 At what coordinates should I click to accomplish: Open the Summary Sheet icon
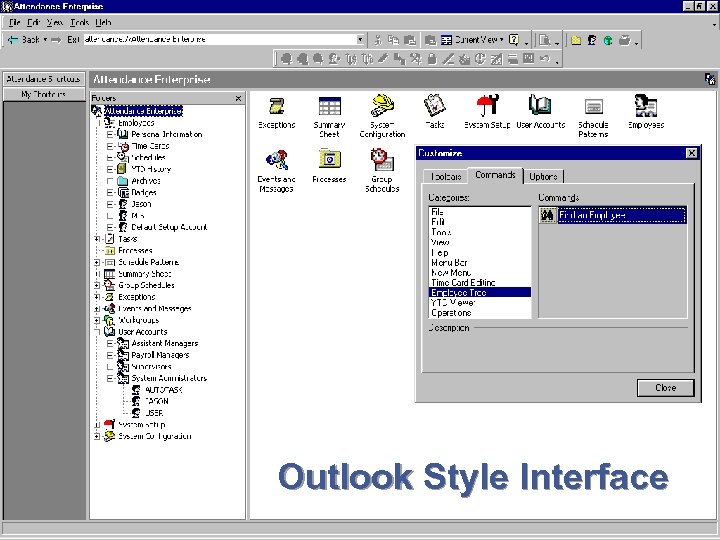[x=329, y=106]
